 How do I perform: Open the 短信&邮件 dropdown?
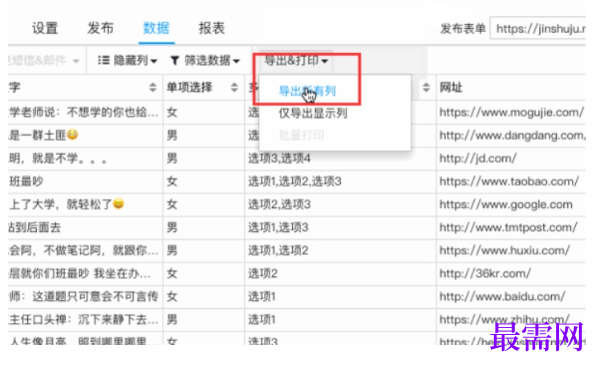point(43,60)
